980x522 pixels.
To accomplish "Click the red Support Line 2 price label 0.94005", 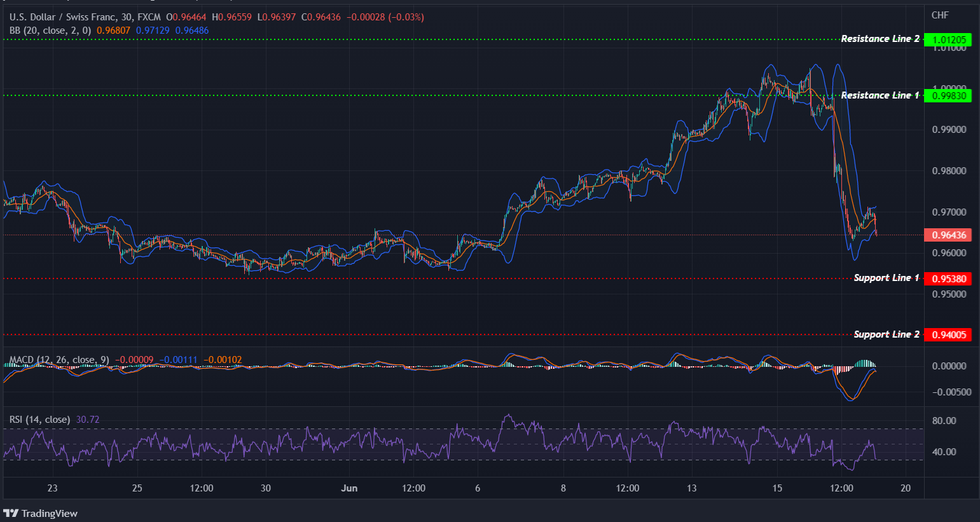I will [x=948, y=334].
